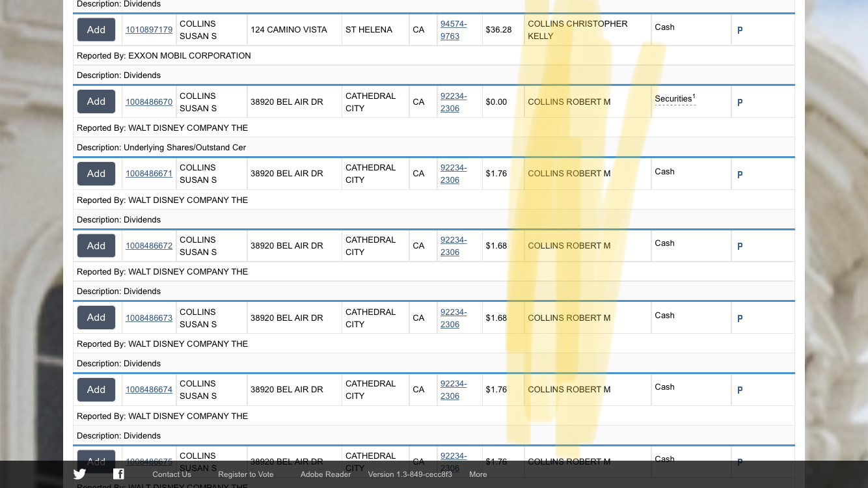Open Contact Us in footer
Viewport: 868px width, 488px height.
(172, 474)
